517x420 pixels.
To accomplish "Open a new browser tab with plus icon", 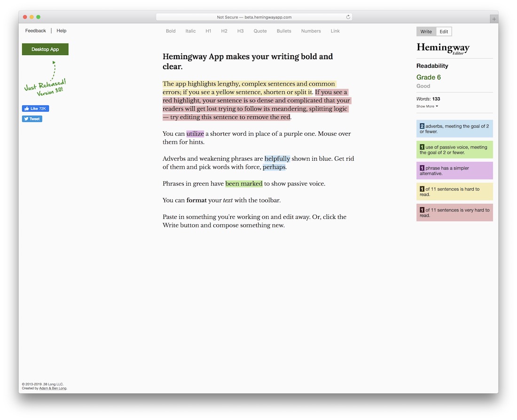I will coord(494,19).
